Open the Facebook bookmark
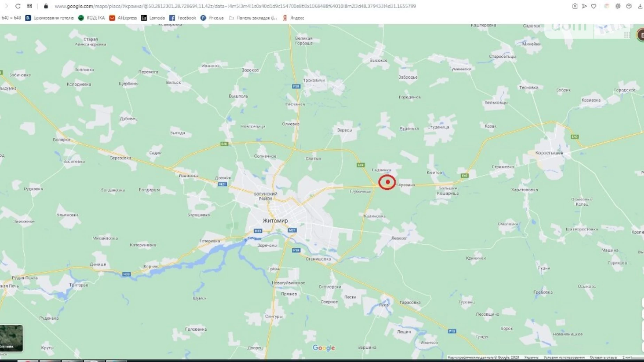This screenshot has width=644, height=362. coord(183,18)
